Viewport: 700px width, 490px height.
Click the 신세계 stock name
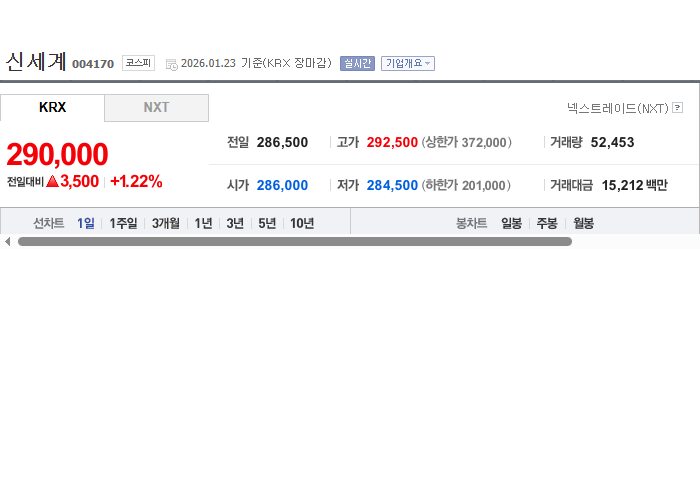36,62
